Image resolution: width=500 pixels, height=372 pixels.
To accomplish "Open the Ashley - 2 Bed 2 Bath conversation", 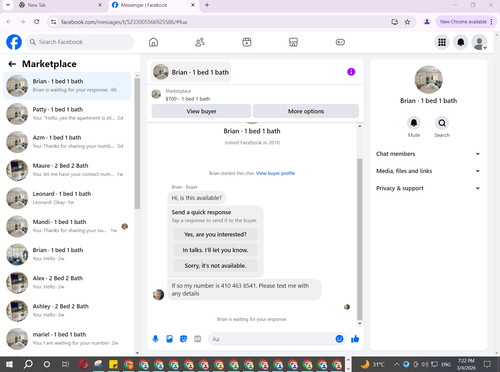I will pos(67,310).
